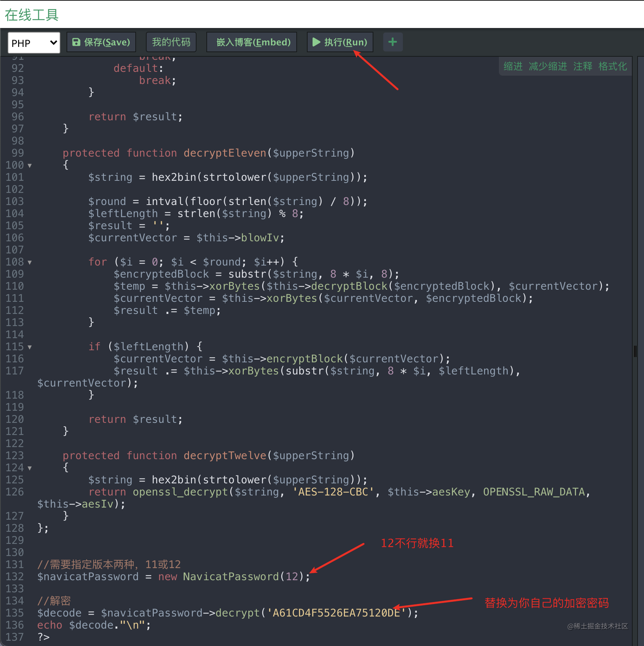This screenshot has height=646, width=644.
Task: Click 减少缩进 decrease indent option
Action: coord(548,67)
